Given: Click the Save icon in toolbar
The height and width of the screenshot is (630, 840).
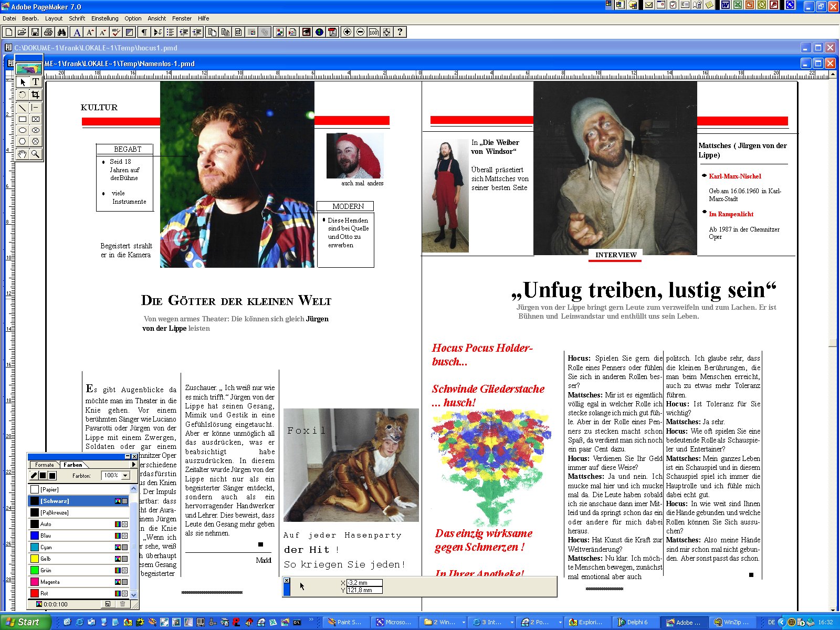Looking at the screenshot, I should pos(35,32).
